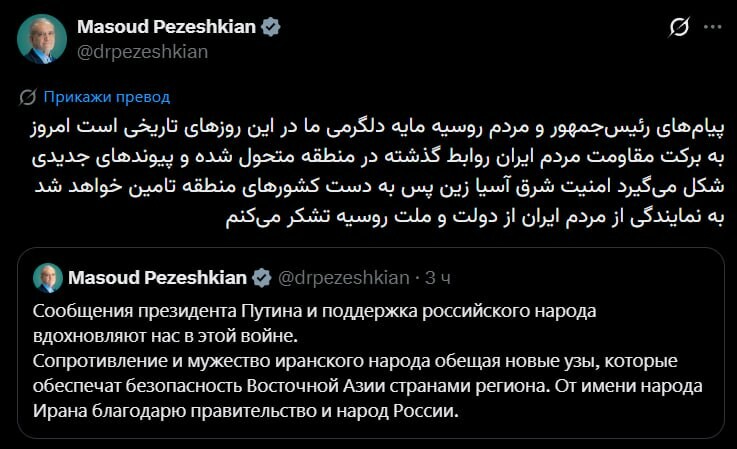737x449 pixels.
Task: Click the verified badge next to the main author name
Action: point(271,27)
